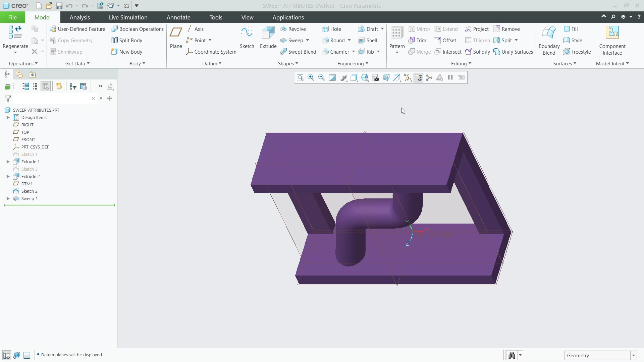Screen dimensions: 644x362
Task: Select DTM1 in the model tree
Action: pyautogui.click(x=27, y=184)
